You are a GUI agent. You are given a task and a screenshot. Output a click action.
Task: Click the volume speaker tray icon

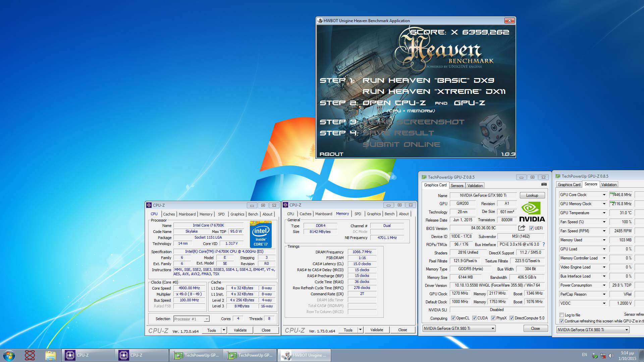coord(611,356)
